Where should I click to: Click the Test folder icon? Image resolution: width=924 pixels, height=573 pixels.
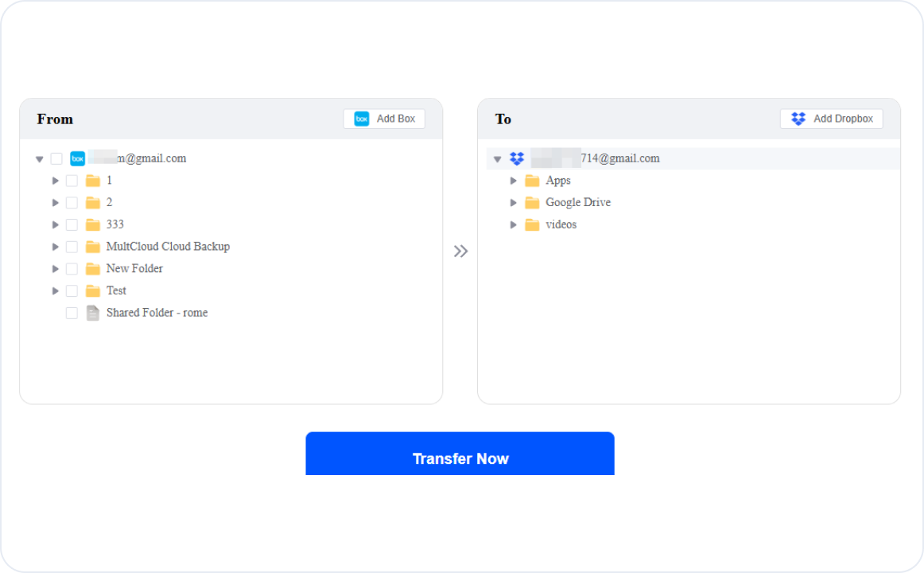93,290
